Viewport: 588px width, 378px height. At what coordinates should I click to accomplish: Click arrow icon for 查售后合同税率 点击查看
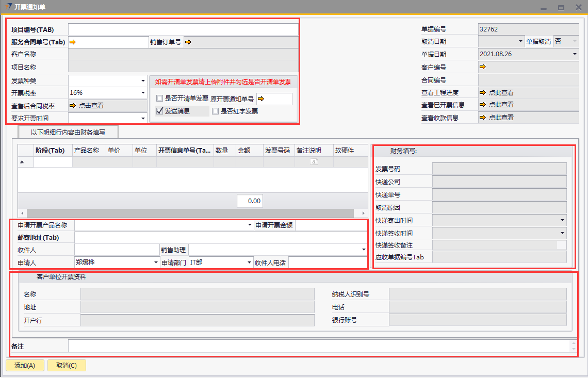[x=73, y=106]
